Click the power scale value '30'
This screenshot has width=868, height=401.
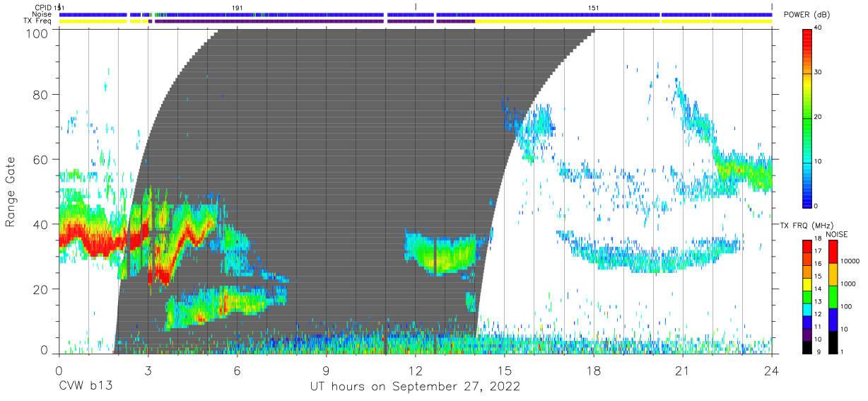[x=819, y=72]
